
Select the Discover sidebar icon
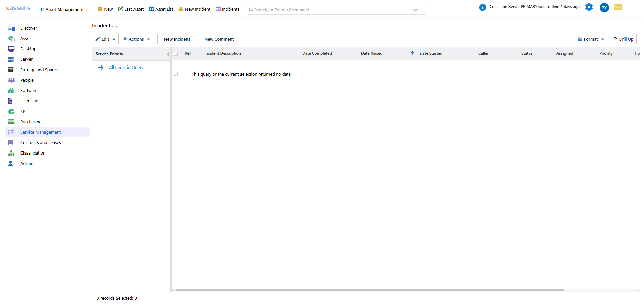coord(11,28)
